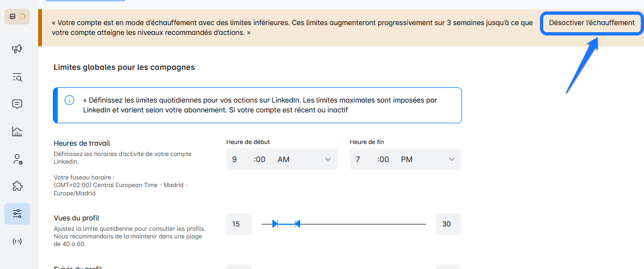Open the messages chat bubble icon
This screenshot has height=269, width=644.
17,104
